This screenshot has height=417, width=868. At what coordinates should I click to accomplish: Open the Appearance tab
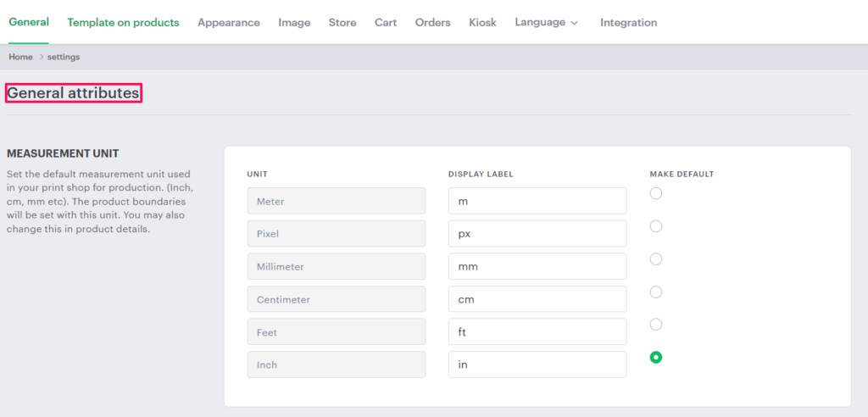(x=229, y=23)
